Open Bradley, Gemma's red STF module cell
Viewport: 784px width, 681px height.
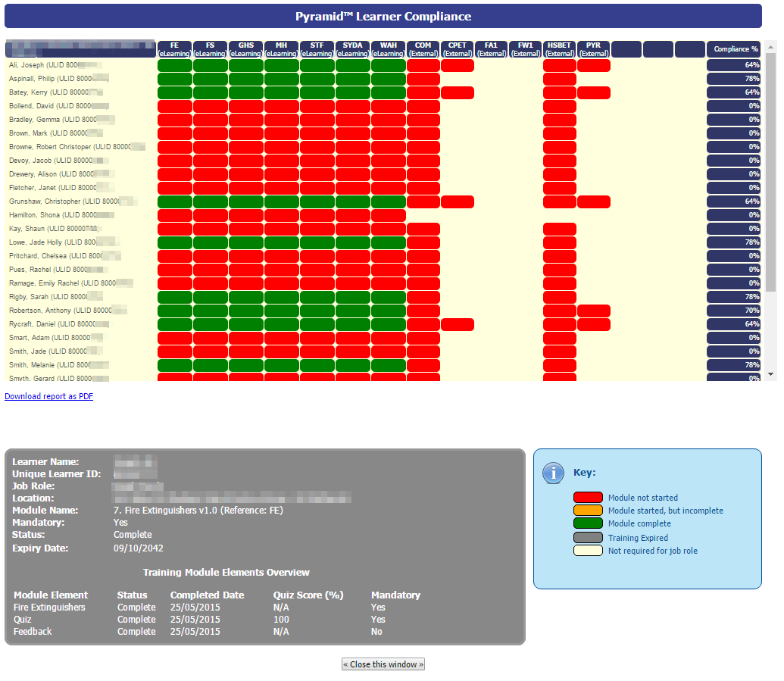coord(317,120)
